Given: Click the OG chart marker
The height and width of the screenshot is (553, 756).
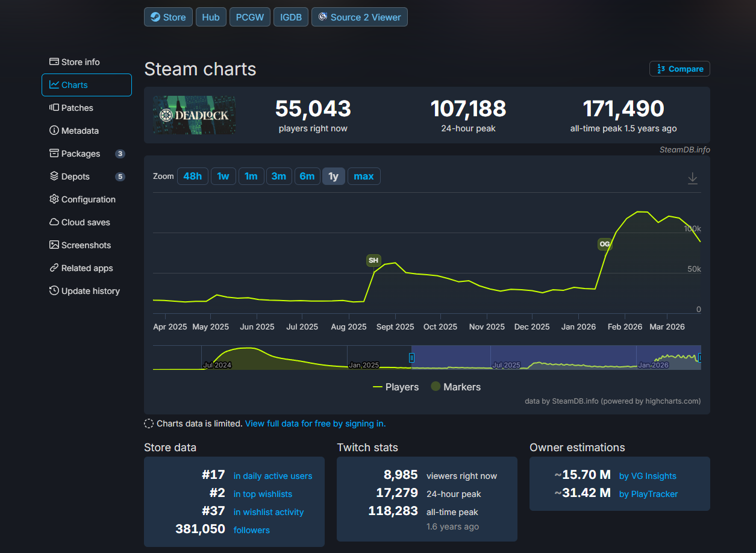Looking at the screenshot, I should [x=604, y=244].
